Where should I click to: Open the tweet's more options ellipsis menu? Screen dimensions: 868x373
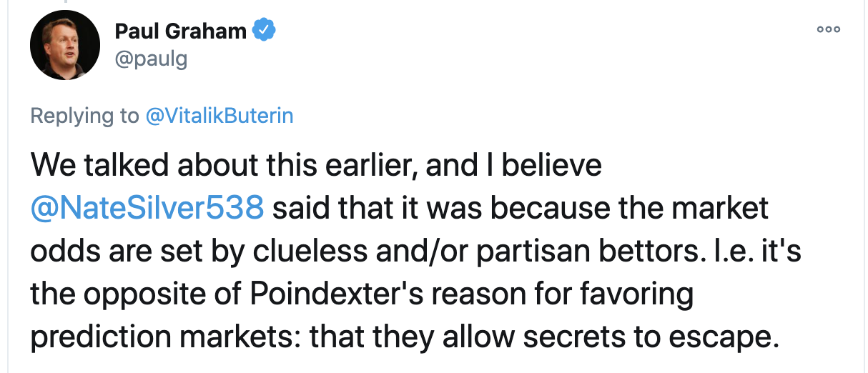coord(829,30)
